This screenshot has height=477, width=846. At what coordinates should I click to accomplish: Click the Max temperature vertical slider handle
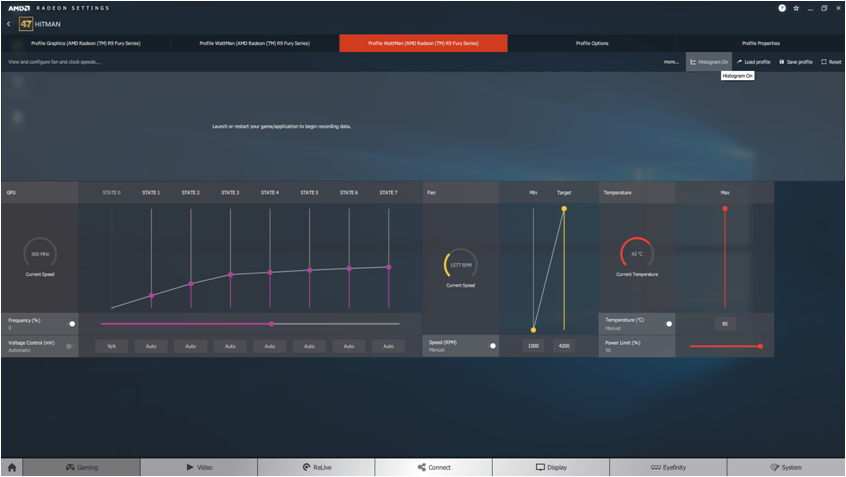click(725, 209)
